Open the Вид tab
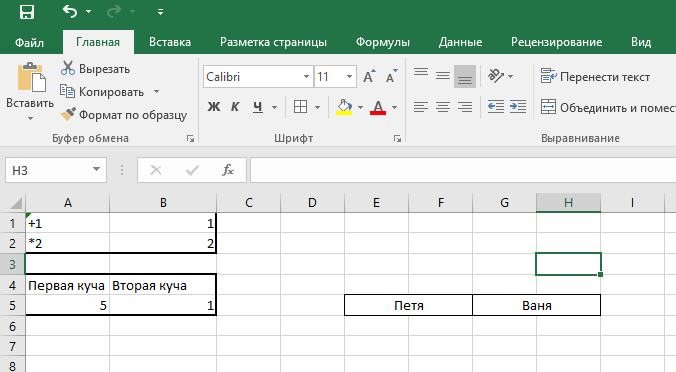Viewport: 676px width, 372px height. tap(641, 42)
